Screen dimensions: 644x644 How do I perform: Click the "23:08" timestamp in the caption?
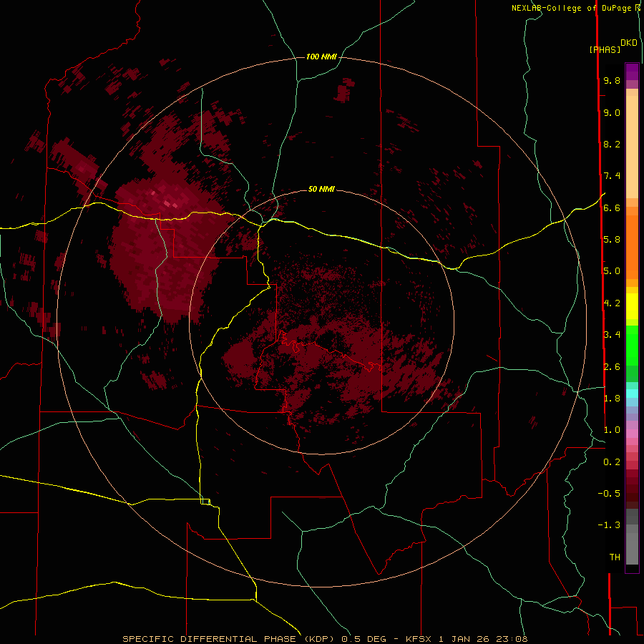[x=512, y=639]
